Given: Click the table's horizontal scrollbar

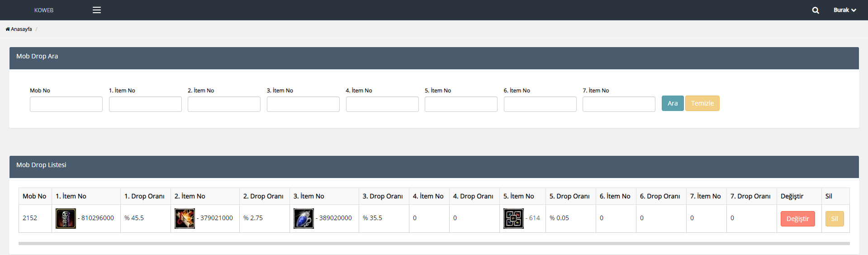Looking at the screenshot, I should (x=434, y=243).
